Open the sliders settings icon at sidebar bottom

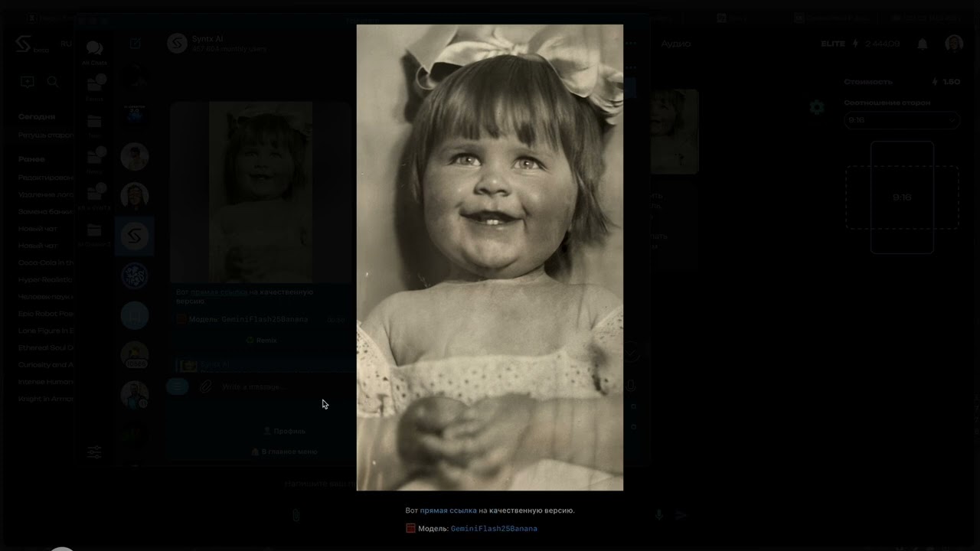point(94,452)
